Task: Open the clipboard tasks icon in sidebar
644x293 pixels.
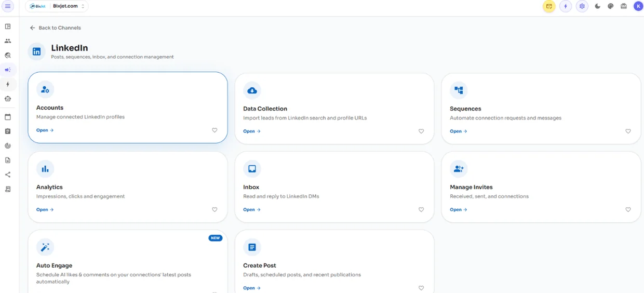Action: [8, 131]
